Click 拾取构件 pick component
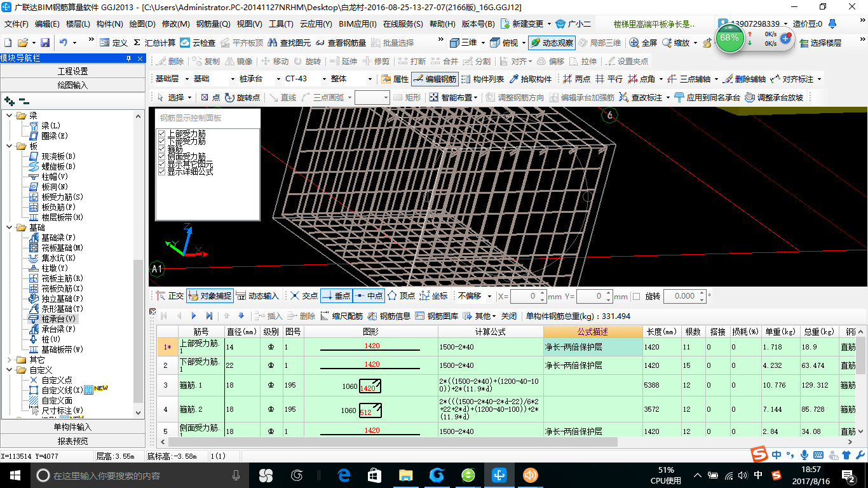Screen dimensions: 868x488 tap(530, 79)
